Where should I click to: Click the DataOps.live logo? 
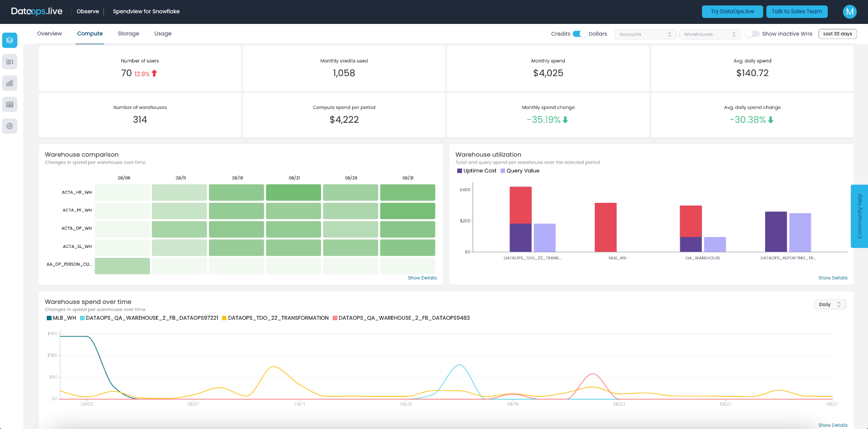tap(36, 11)
